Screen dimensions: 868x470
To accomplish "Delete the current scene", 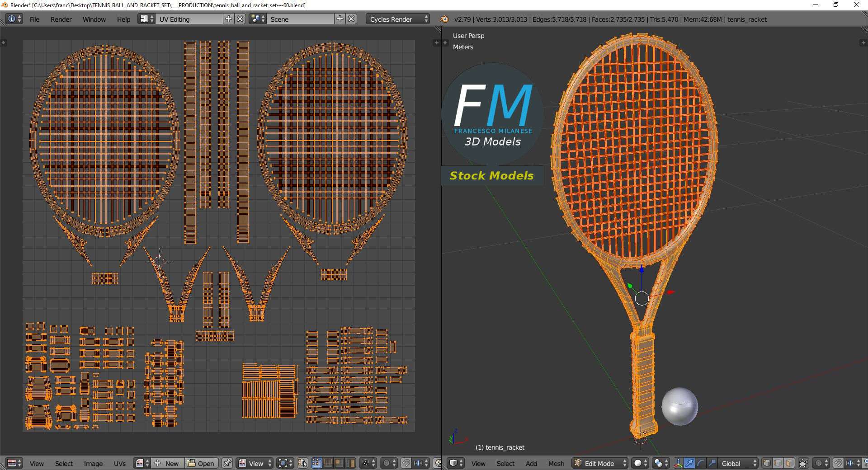I will click(x=352, y=19).
